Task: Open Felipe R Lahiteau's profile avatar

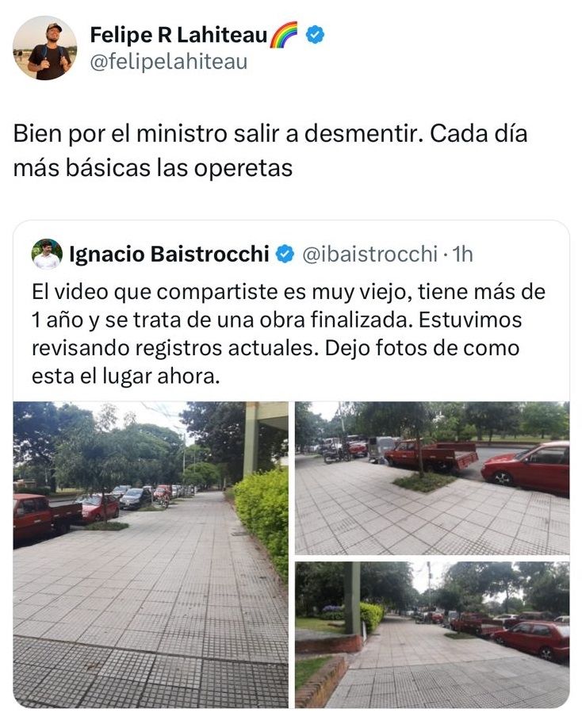Action: point(45,48)
